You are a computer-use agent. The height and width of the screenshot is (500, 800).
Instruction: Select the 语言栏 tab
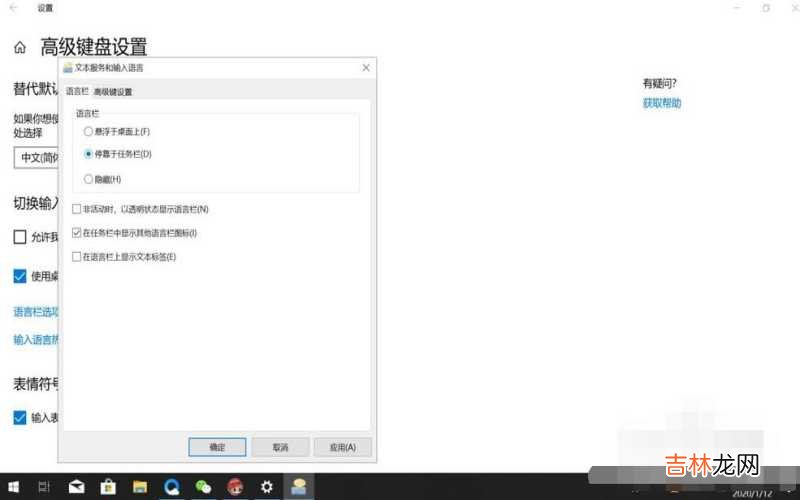[x=77, y=92]
